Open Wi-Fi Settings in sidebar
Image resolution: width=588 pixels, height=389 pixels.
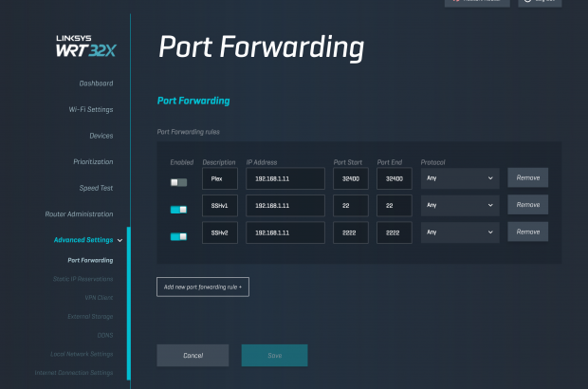[90, 110]
